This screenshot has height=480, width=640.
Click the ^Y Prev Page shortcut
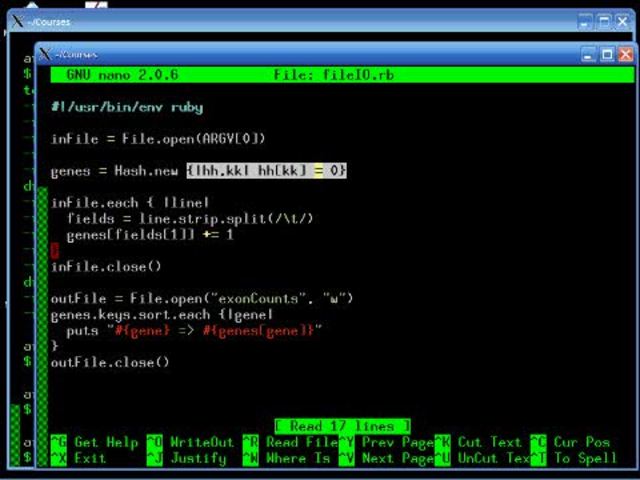click(386, 442)
